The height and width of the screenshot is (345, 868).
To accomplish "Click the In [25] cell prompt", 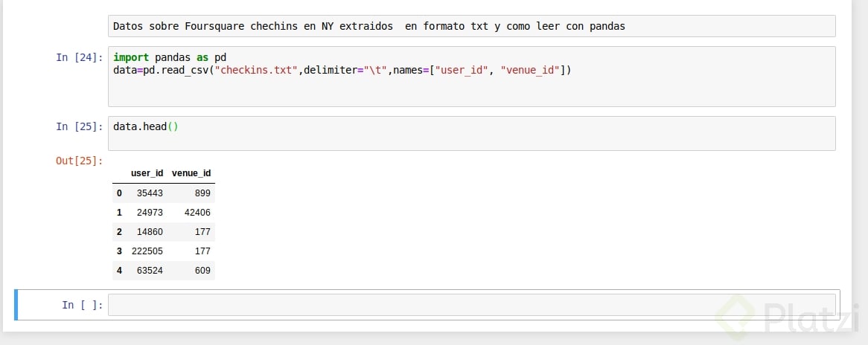I will [80, 126].
